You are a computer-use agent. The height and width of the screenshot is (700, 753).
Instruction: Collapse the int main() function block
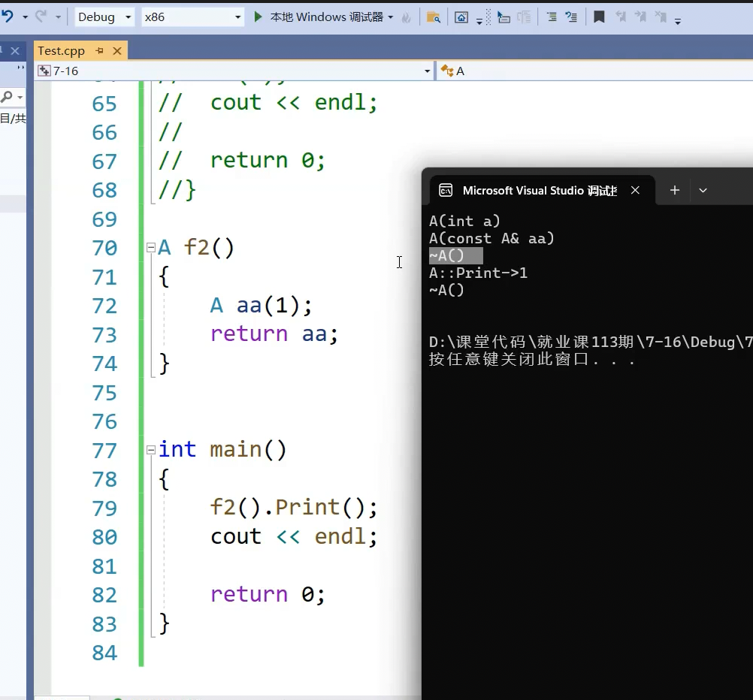coord(151,450)
